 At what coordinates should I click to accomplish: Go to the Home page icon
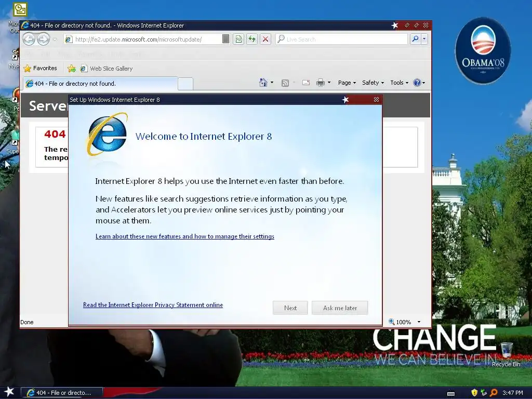(263, 83)
